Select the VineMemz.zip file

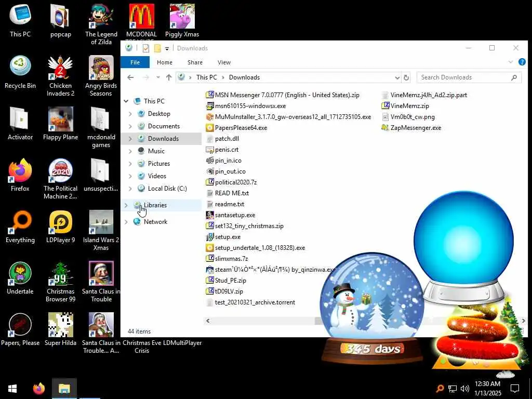pos(405,106)
